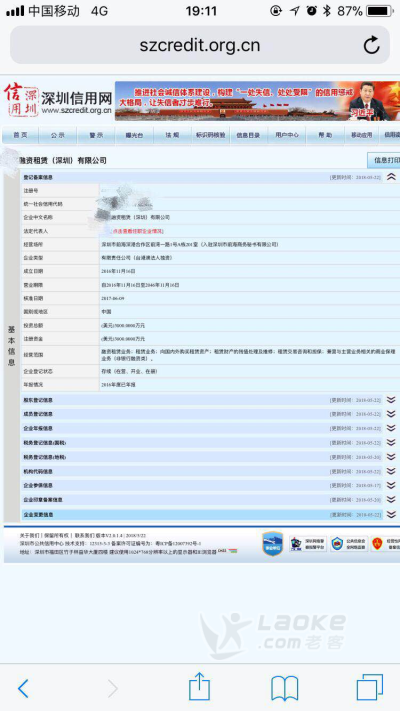This screenshot has height=711, width=400.
Task: Click the blue shield badge in footer
Action: pos(273,544)
